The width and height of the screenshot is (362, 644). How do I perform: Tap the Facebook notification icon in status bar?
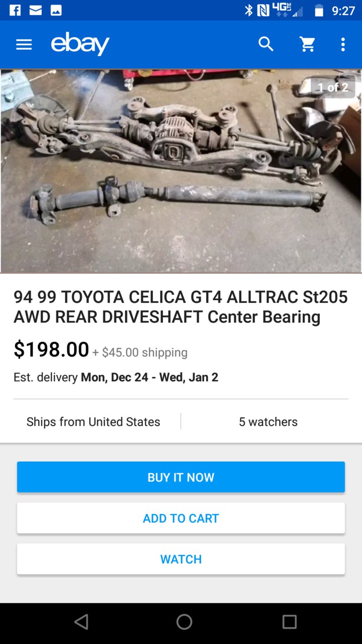click(x=15, y=10)
